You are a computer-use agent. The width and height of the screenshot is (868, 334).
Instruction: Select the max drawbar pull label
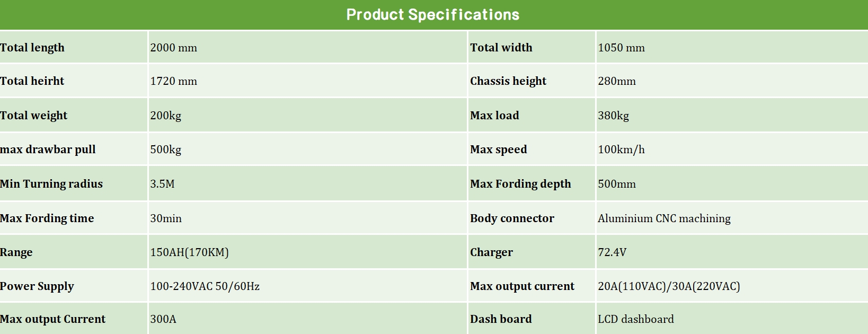point(48,150)
